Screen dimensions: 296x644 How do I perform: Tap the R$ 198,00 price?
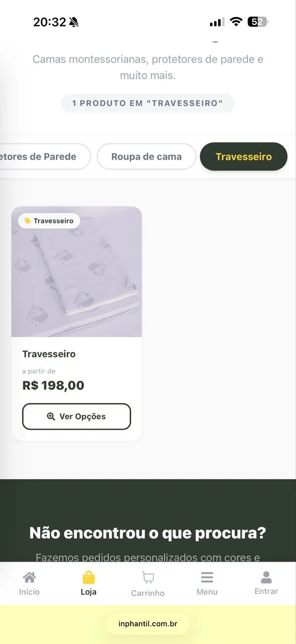[x=53, y=386]
